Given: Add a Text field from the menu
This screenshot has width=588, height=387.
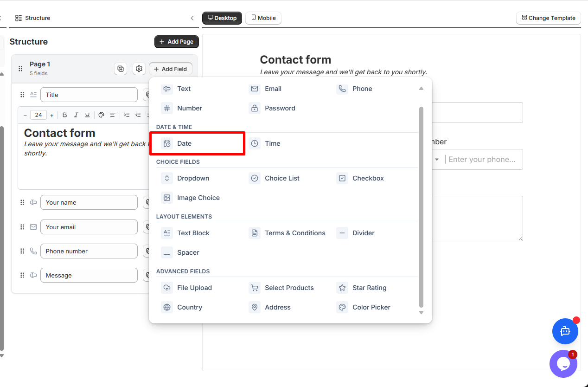Looking at the screenshot, I should click(x=176, y=89).
